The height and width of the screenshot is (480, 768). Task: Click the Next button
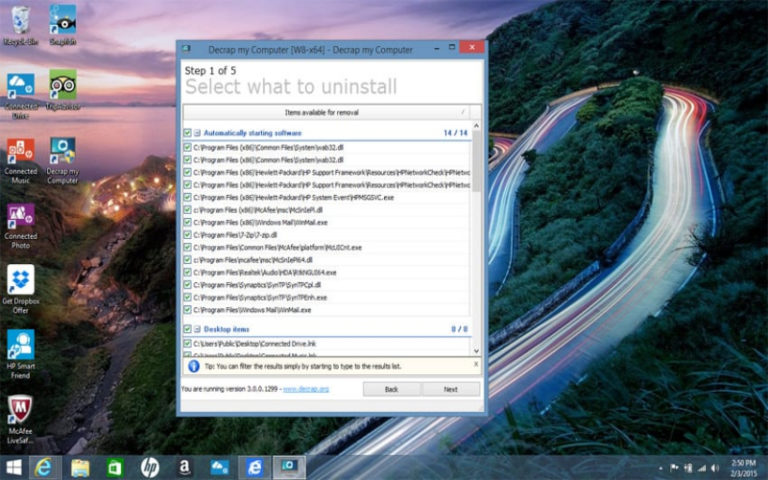(x=450, y=389)
